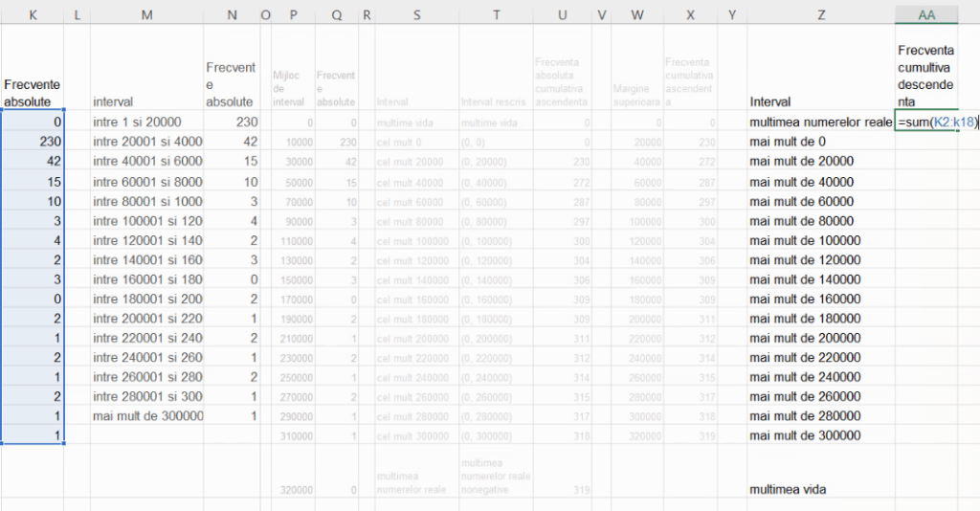Select the 'multimea vida' cell in column Z
Screen dimensions: 980x511
pyautogui.click(x=820, y=489)
